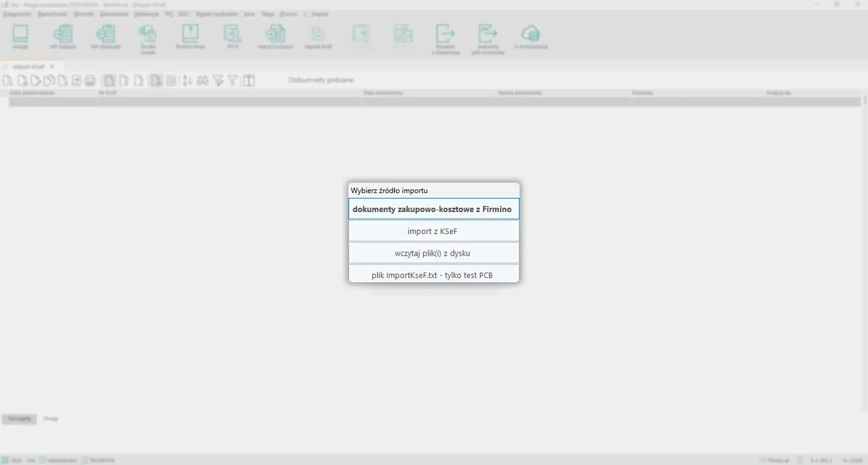The height and width of the screenshot is (465, 868).
Task: Open the VAT Sprzedaż register icon
Action: click(105, 36)
